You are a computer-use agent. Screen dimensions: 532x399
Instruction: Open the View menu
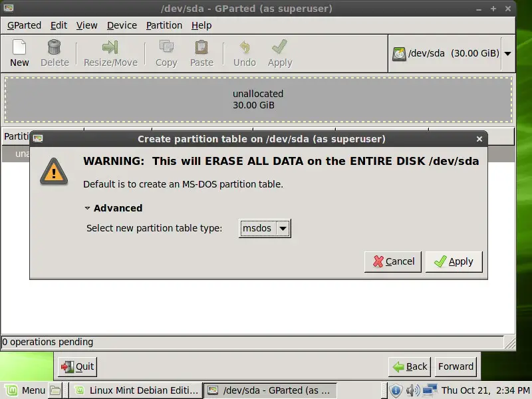tap(87, 25)
